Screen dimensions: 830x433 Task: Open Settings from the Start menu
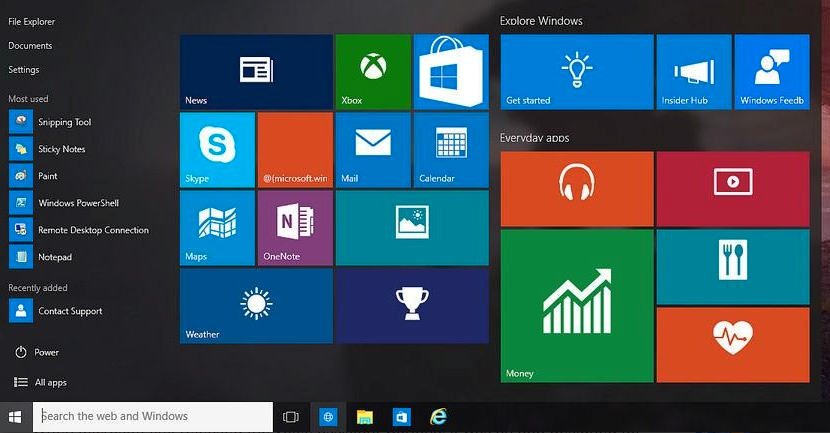coord(24,70)
